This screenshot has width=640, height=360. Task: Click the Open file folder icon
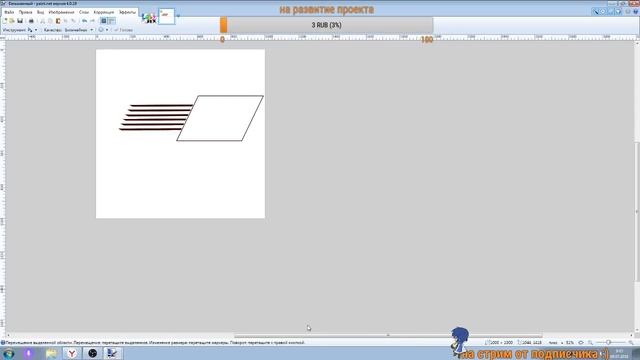tap(12, 21)
